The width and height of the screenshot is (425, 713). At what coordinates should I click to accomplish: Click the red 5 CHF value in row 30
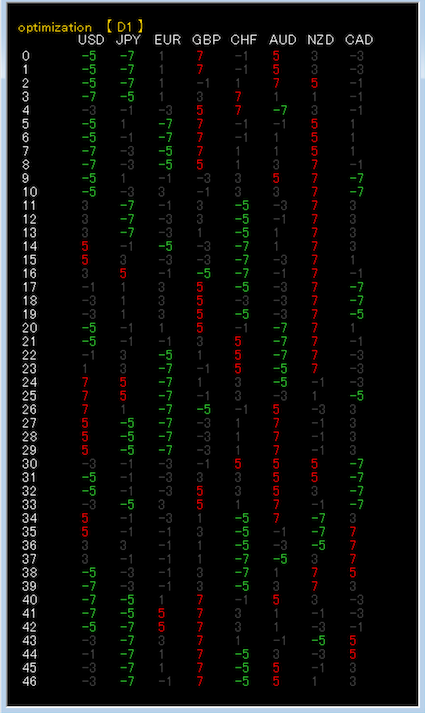click(238, 464)
